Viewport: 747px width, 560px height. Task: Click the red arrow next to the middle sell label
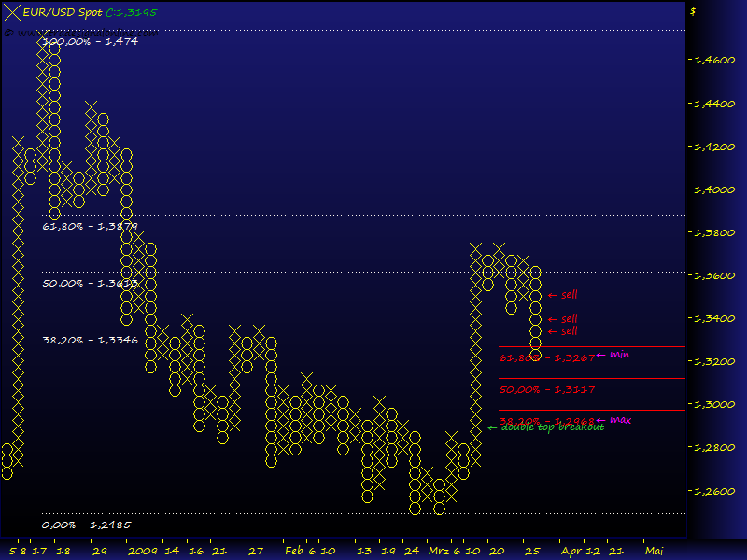tap(552, 318)
